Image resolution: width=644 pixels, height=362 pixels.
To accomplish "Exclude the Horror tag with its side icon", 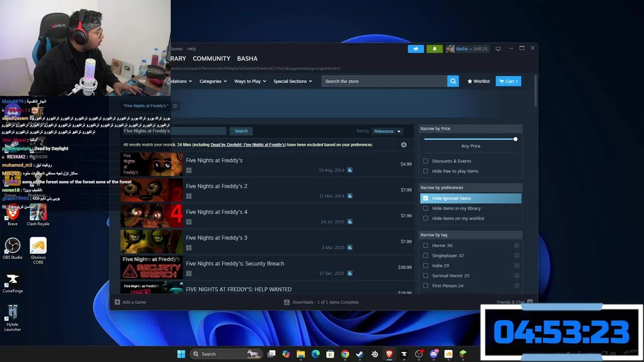I will point(517,245).
